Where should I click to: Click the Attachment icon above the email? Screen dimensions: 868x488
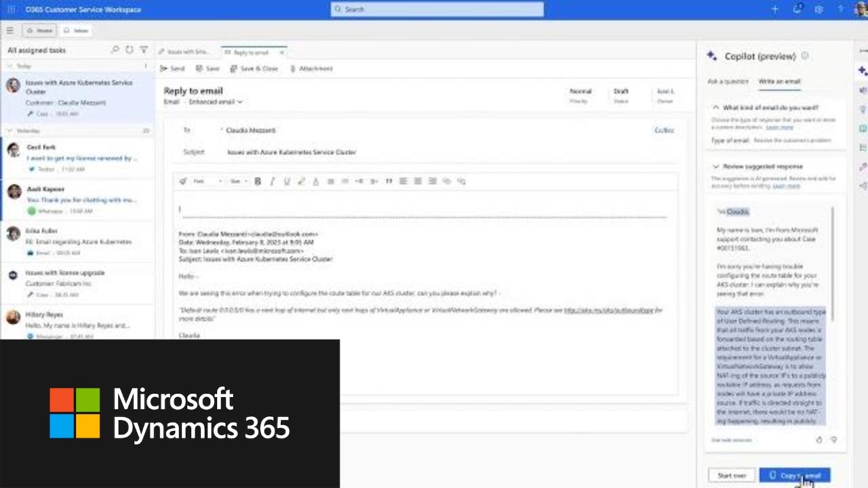coord(294,68)
